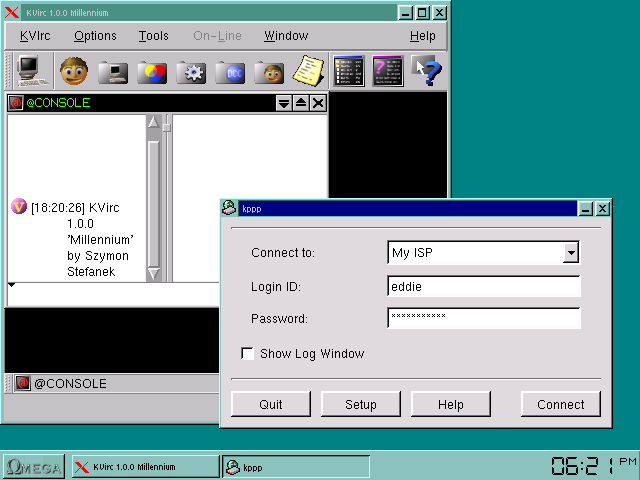The width and height of the screenshot is (640, 480).
Task: Click the red @ icon in CONSOLE titlebar
Action: point(16,102)
